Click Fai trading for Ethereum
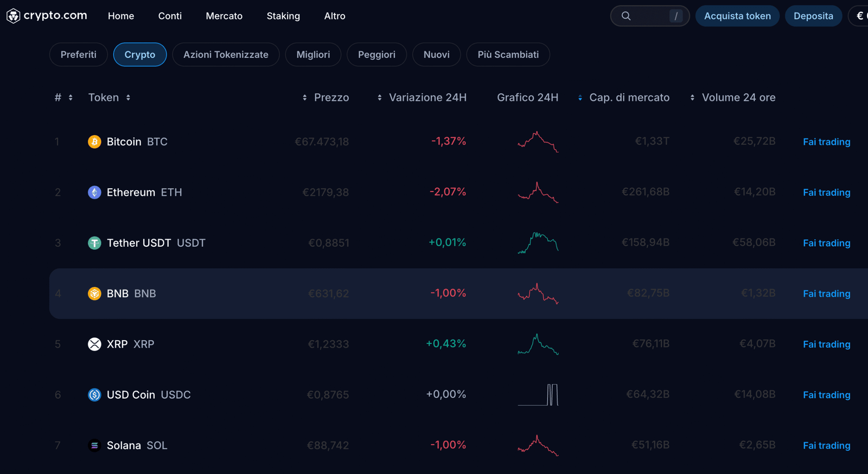The width and height of the screenshot is (868, 474). point(827,193)
